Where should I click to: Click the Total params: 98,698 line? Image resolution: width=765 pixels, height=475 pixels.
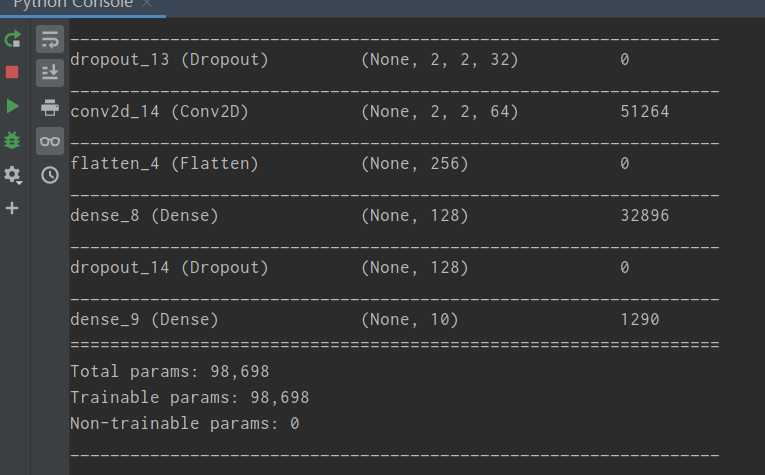(x=170, y=372)
